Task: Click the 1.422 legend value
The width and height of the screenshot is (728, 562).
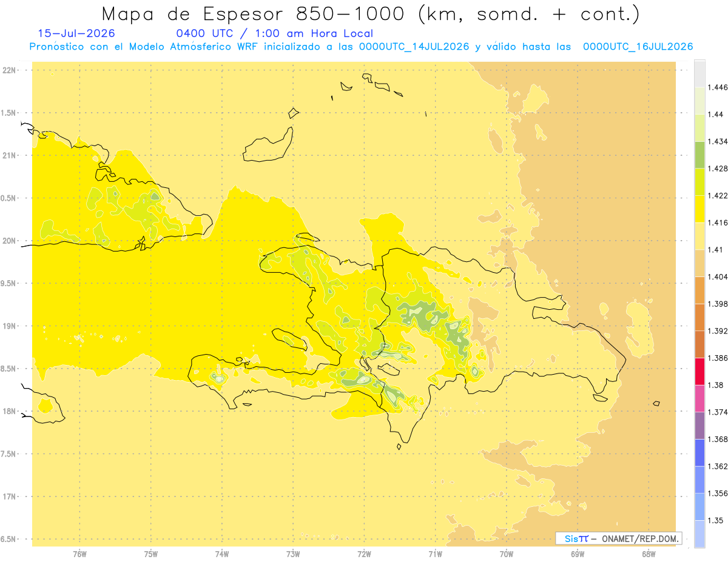Action: click(x=718, y=196)
